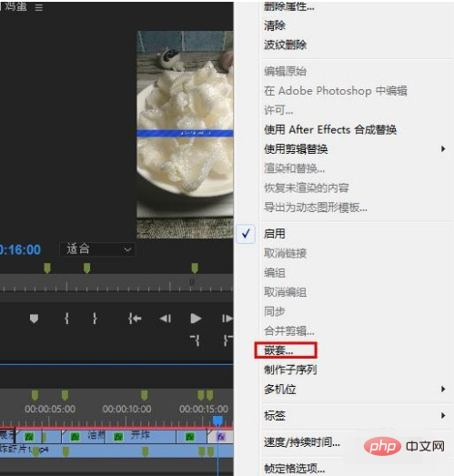The image size is (454, 476).
Task: Click the 00:00:05:00 mark on timeline ruler
Action: 50,409
